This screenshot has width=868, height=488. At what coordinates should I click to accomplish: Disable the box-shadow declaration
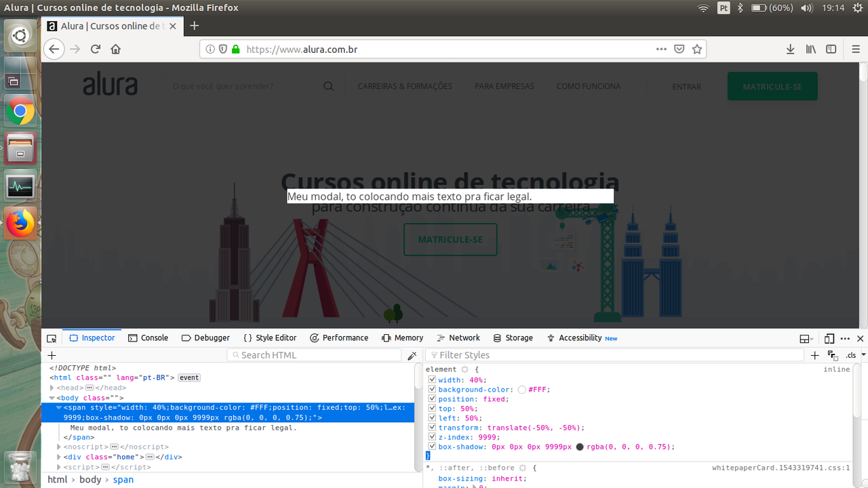[x=432, y=447]
